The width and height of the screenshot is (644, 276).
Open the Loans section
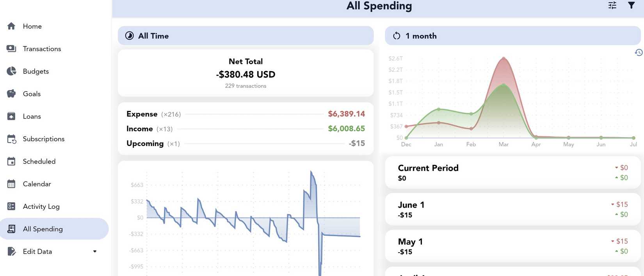tap(32, 116)
